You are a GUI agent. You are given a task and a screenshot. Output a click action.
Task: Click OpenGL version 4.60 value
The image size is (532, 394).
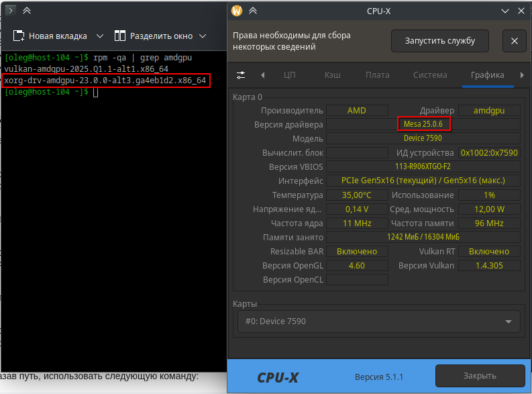357,265
